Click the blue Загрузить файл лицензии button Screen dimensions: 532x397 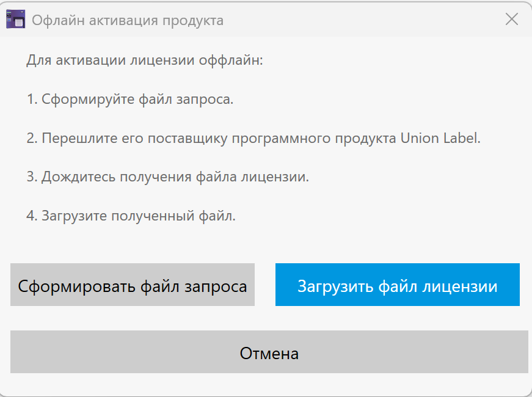pyautogui.click(x=397, y=284)
